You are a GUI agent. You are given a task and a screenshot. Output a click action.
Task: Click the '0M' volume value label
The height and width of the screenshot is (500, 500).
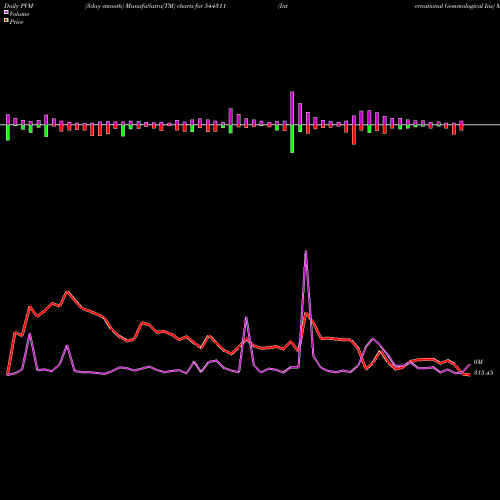pos(478,362)
